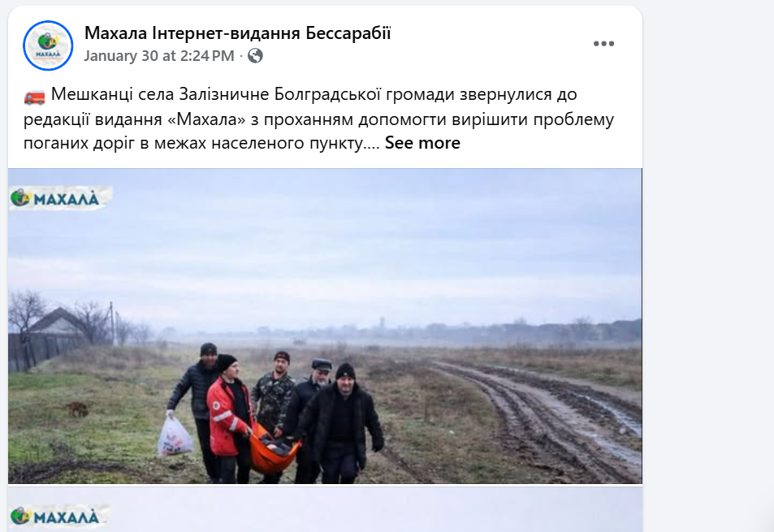Click the orange stretcher in the photo

tap(273, 450)
